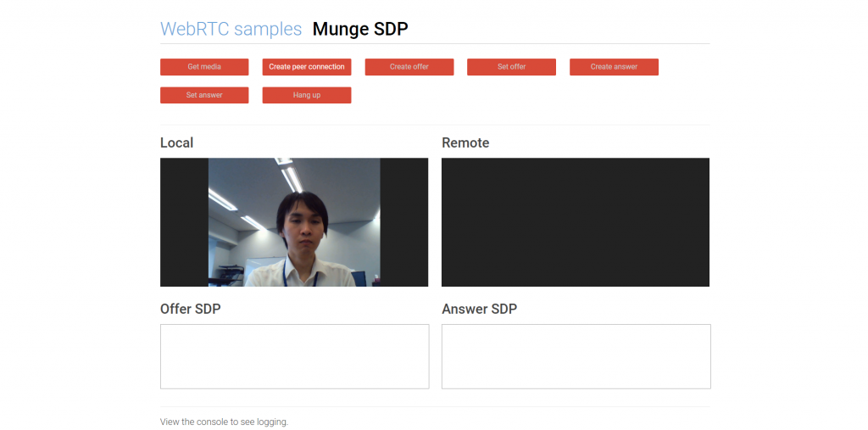The height and width of the screenshot is (430, 868).
Task: Click the Create answer button
Action: 614,67
